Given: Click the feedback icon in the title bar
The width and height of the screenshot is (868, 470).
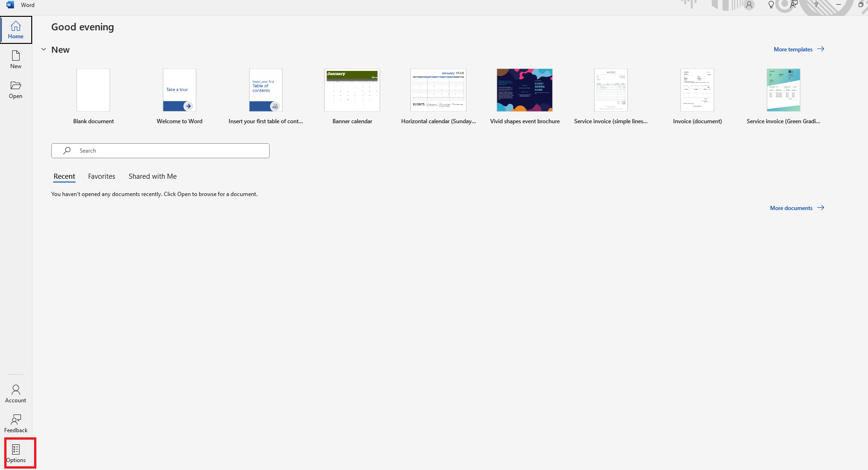Looking at the screenshot, I should tap(793, 5).
